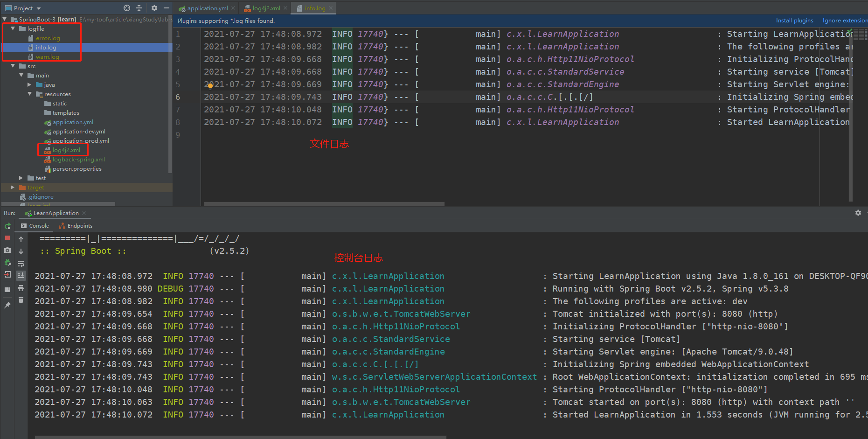The image size is (868, 439).
Task: Toggle soft-wrap in the console
Action: 21,264
